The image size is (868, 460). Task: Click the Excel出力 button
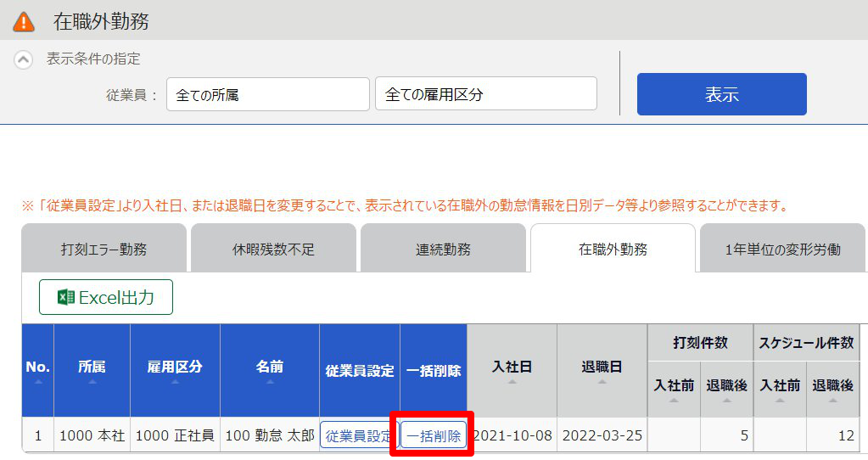click(x=106, y=297)
